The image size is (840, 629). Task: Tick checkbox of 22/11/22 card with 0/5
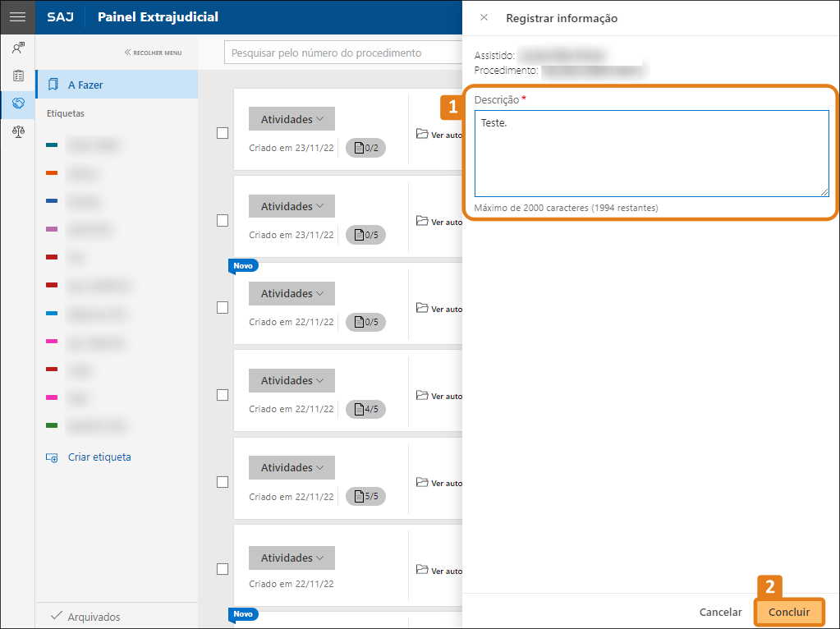[223, 308]
